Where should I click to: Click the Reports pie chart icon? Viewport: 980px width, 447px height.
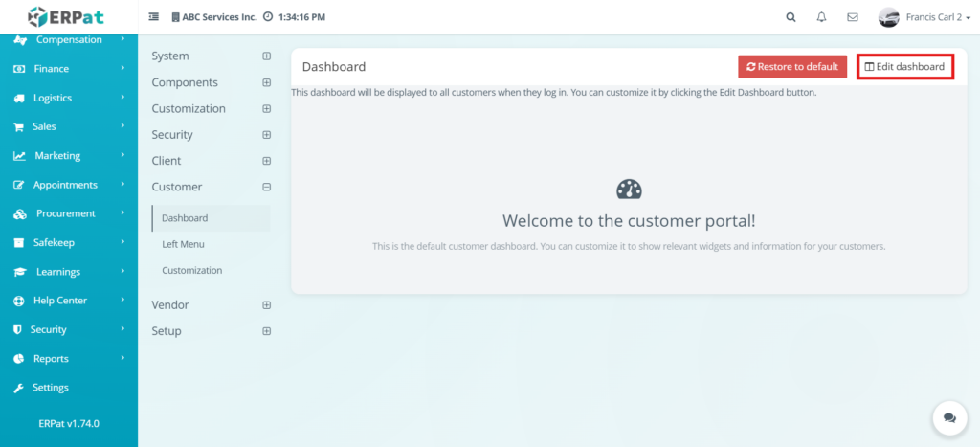pyautogui.click(x=19, y=359)
